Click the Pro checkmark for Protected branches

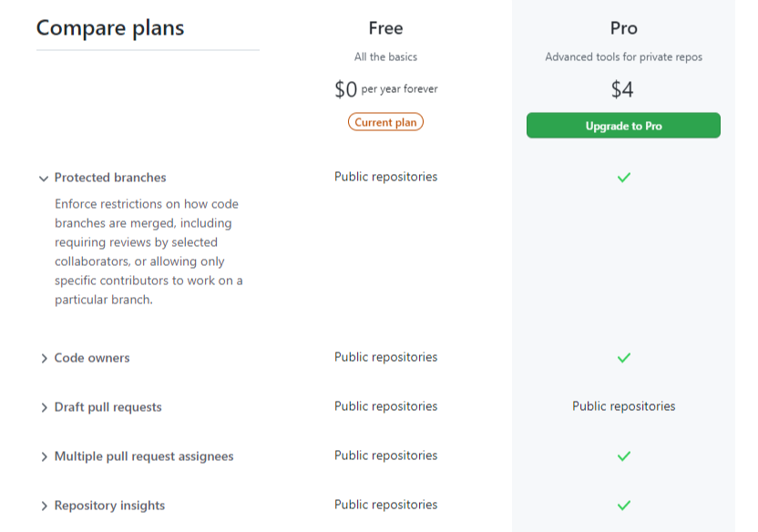click(623, 178)
